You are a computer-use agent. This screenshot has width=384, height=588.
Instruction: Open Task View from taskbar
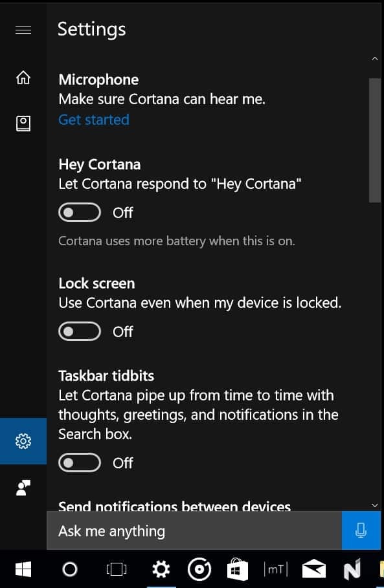click(x=117, y=569)
